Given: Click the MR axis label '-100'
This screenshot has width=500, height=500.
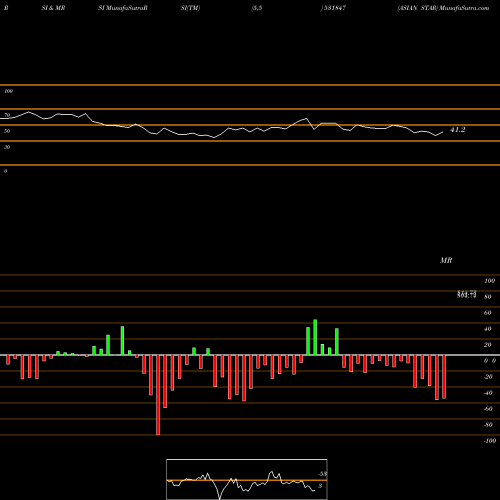Looking at the screenshot, I should point(490,441).
